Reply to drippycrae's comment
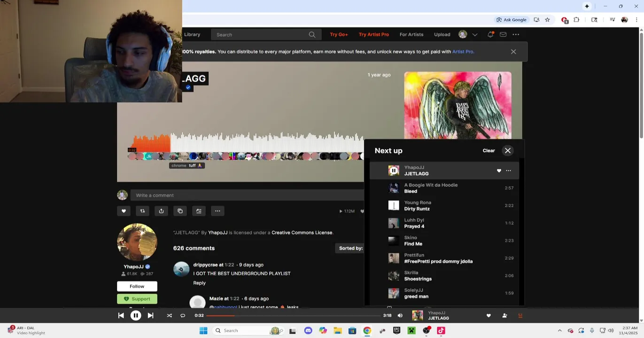 pos(199,283)
